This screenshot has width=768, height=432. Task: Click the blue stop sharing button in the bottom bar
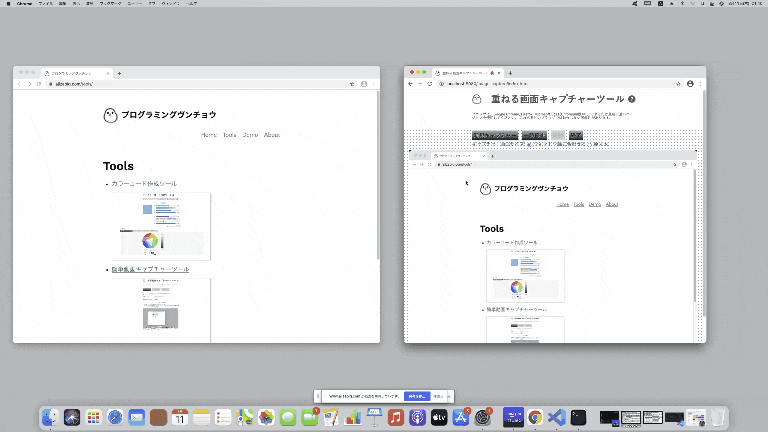[x=417, y=396]
